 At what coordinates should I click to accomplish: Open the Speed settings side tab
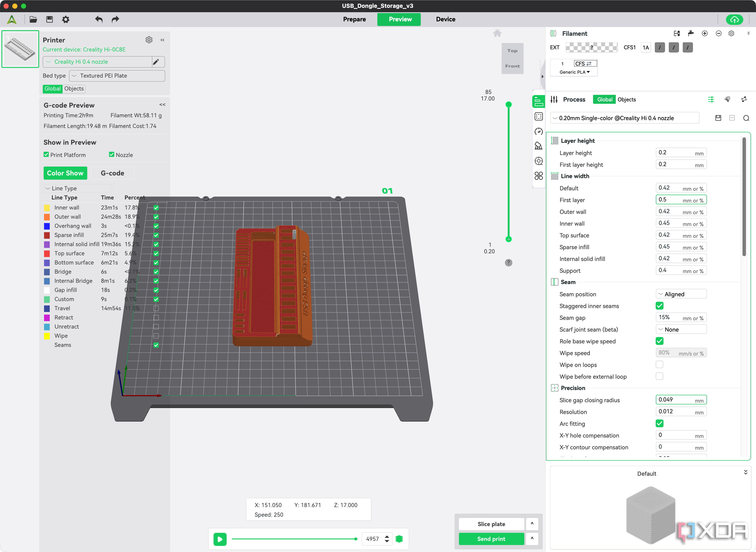[539, 131]
